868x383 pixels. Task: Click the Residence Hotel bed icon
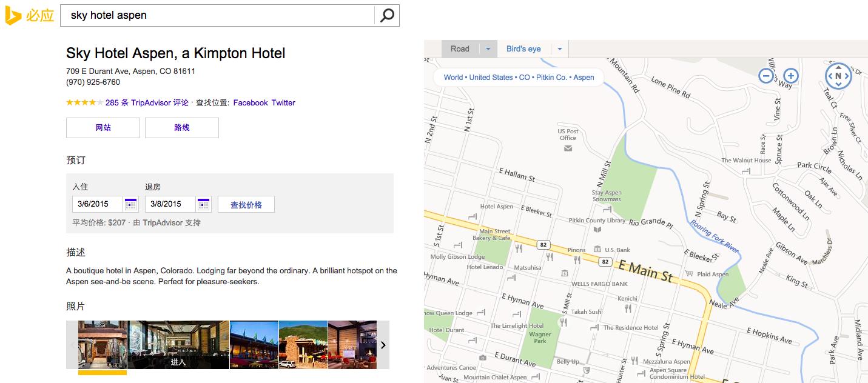tap(594, 327)
